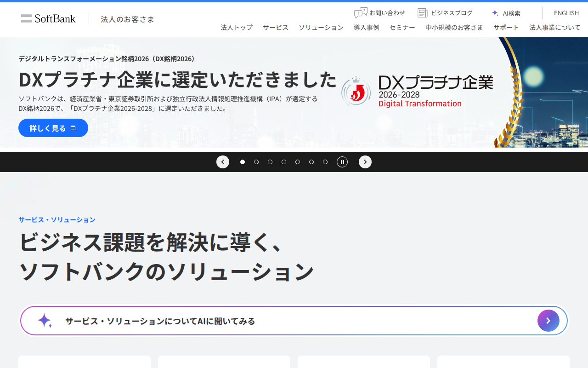The width and height of the screenshot is (588, 368).
Task: Click the SoftBank logo
Action: tap(48, 18)
